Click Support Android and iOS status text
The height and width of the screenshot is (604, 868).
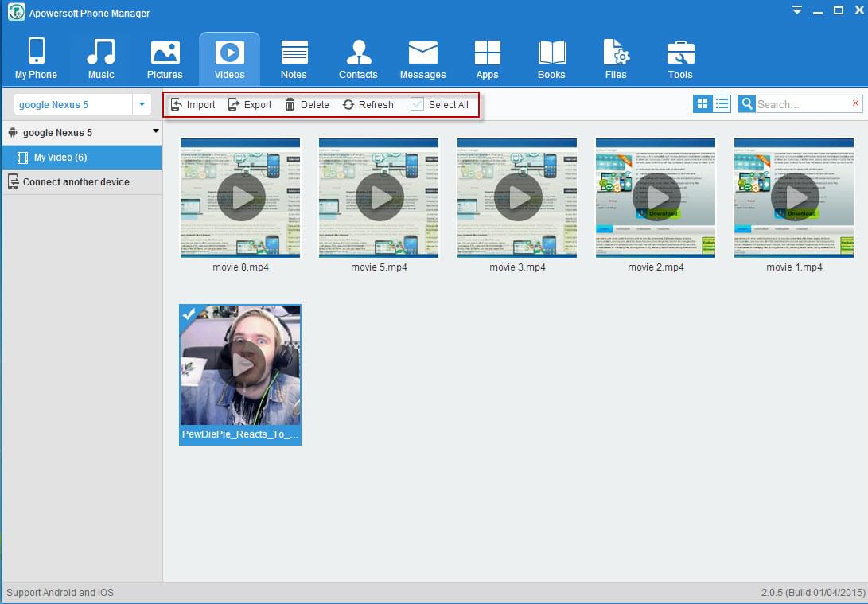point(60,592)
